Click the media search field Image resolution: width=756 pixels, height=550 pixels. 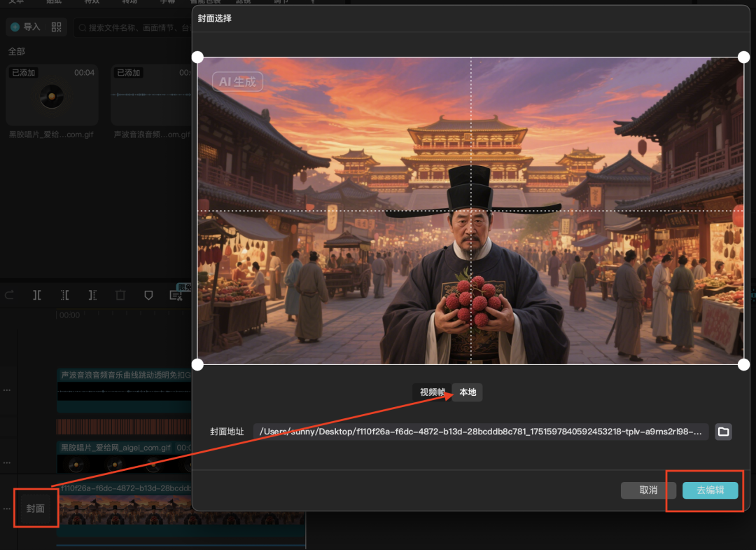[133, 28]
